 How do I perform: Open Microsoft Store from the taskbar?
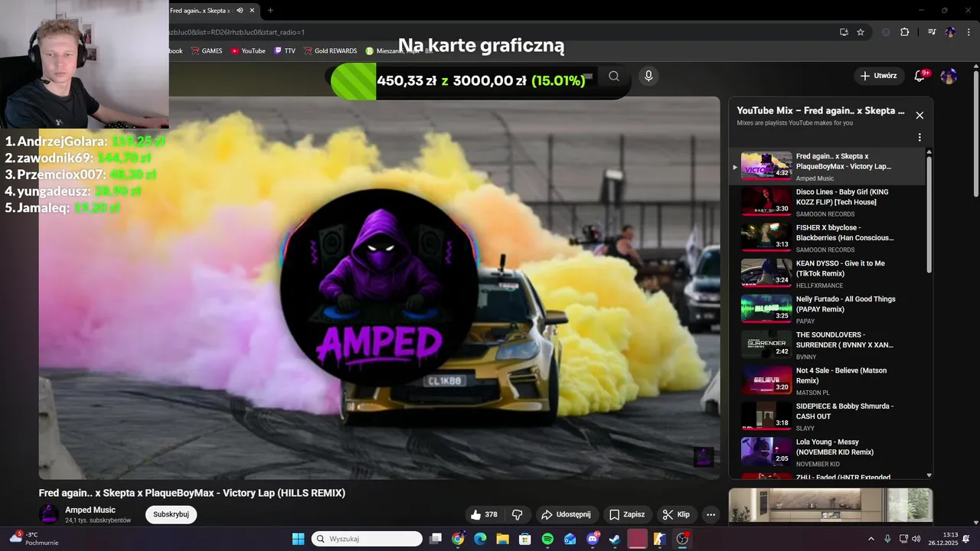coord(525,539)
